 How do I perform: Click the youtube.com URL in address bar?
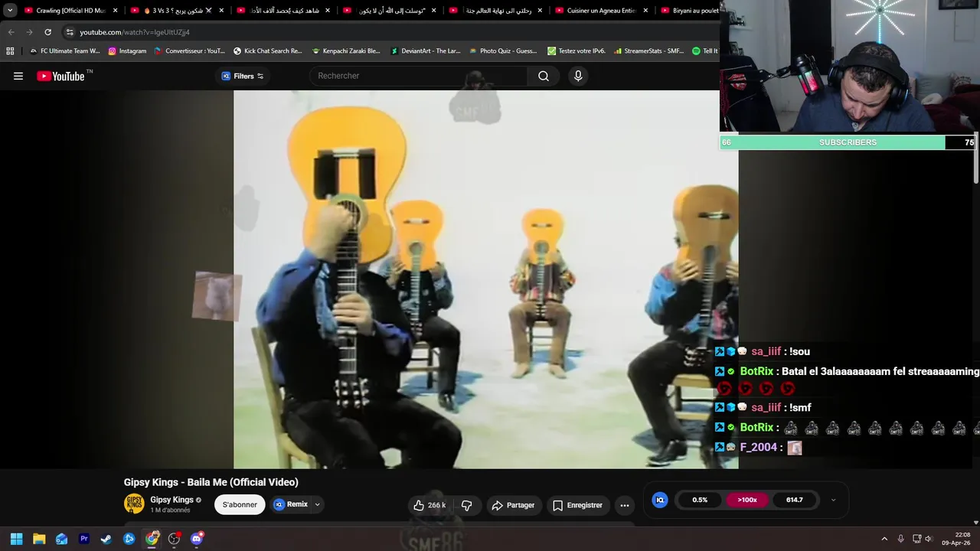point(135,32)
